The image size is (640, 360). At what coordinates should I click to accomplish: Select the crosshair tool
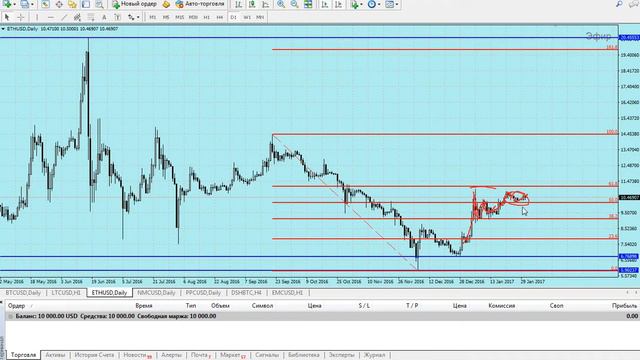(20, 17)
